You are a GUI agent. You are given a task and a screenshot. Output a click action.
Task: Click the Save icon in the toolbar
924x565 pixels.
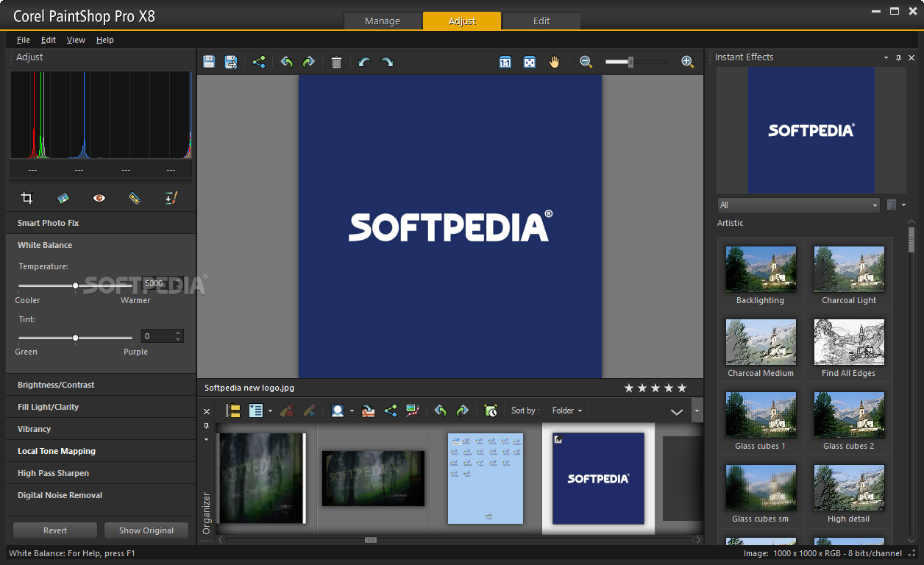click(x=209, y=62)
